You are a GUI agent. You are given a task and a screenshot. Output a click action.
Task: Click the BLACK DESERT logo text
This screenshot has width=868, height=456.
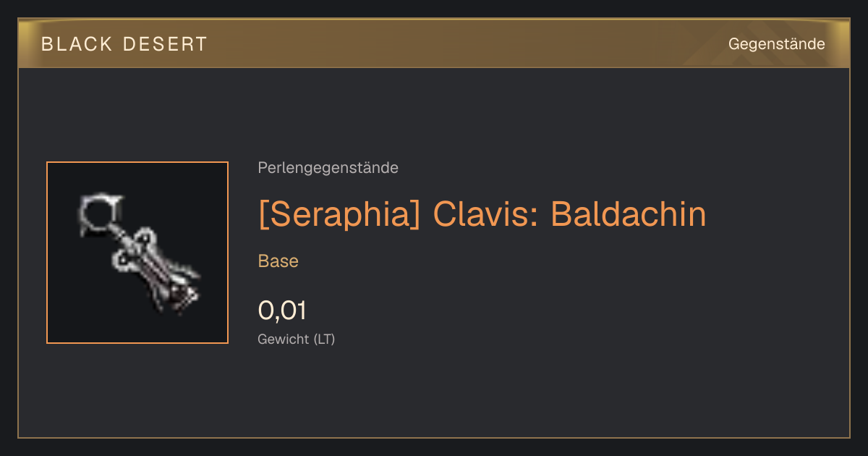[x=124, y=44]
